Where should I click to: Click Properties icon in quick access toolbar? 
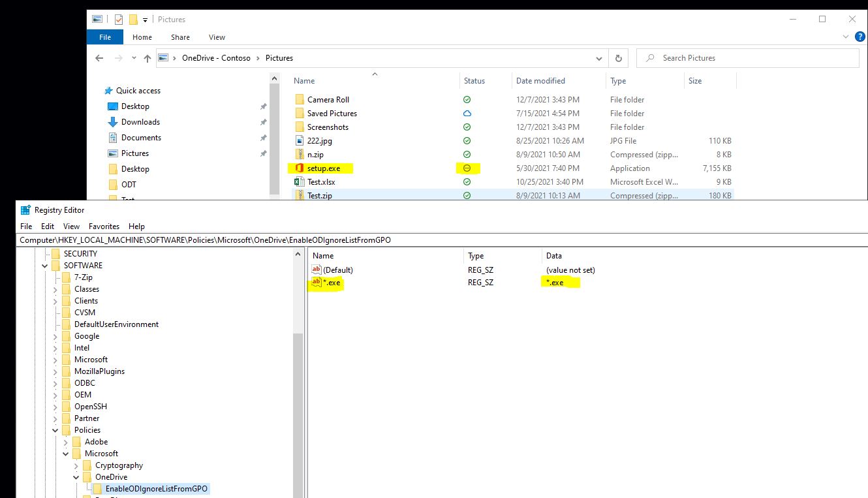click(x=119, y=20)
